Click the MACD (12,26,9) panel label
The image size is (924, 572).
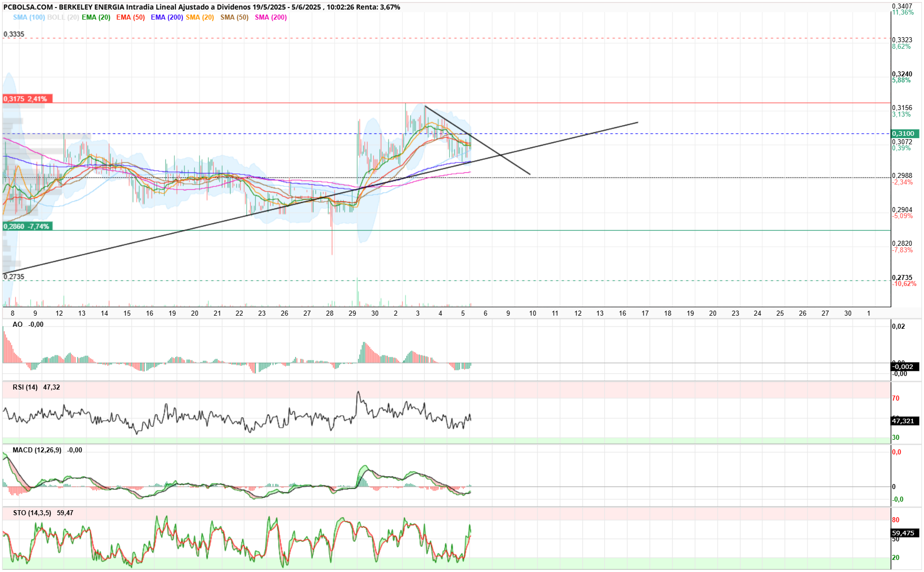(37, 450)
